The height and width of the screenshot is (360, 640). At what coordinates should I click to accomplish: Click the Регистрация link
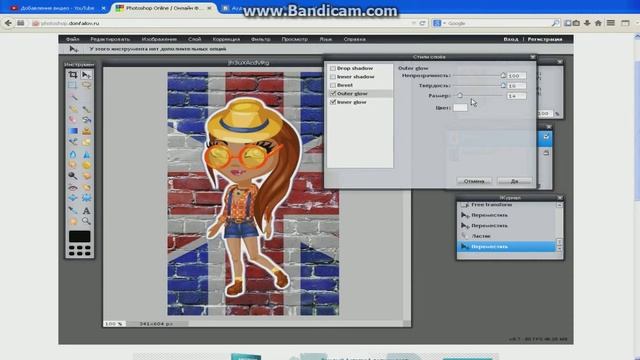(x=545, y=39)
